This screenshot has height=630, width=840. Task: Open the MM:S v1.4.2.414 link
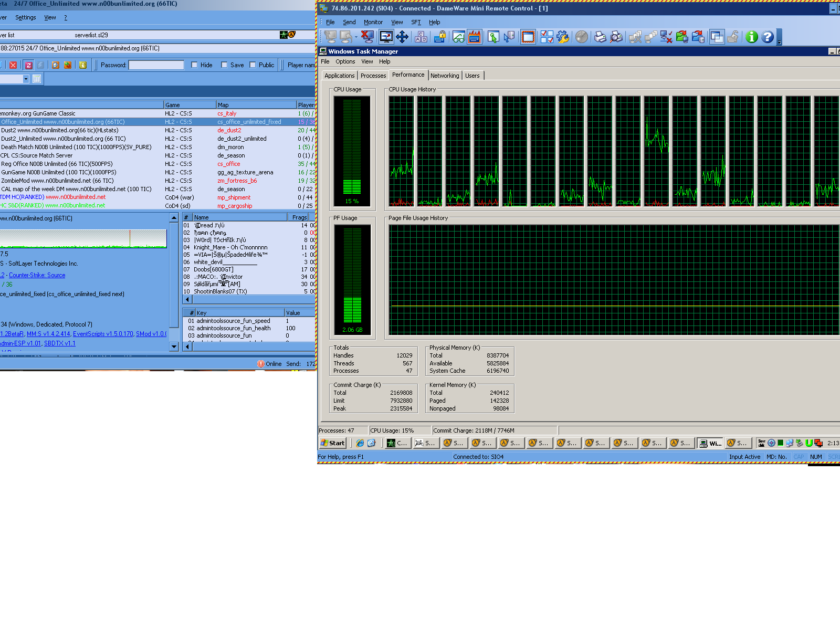(x=48, y=334)
